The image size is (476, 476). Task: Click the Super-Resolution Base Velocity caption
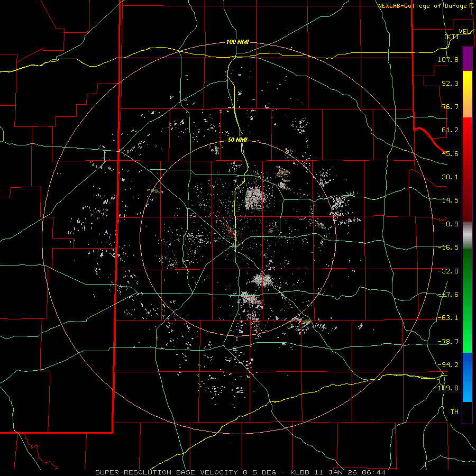click(241, 472)
